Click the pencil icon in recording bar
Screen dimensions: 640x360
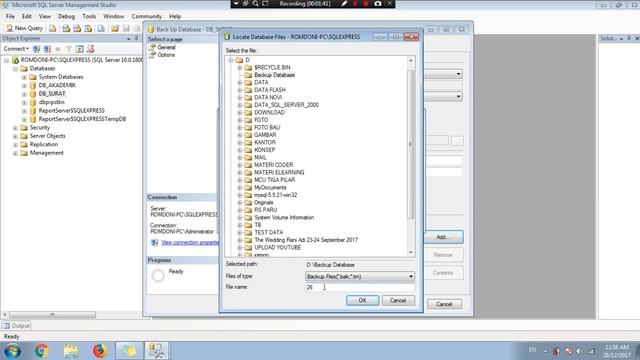344,4
